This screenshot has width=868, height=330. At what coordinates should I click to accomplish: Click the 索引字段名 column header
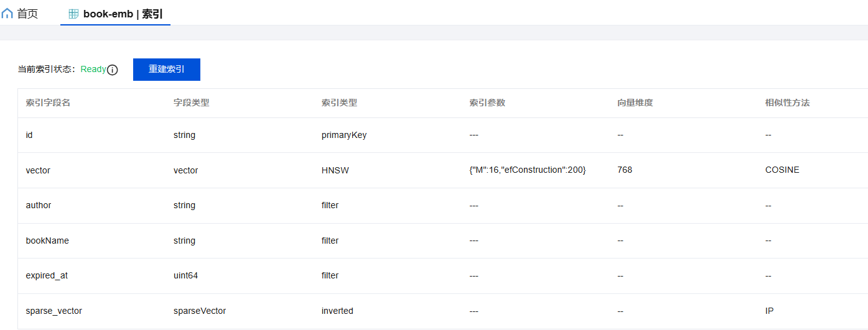48,103
